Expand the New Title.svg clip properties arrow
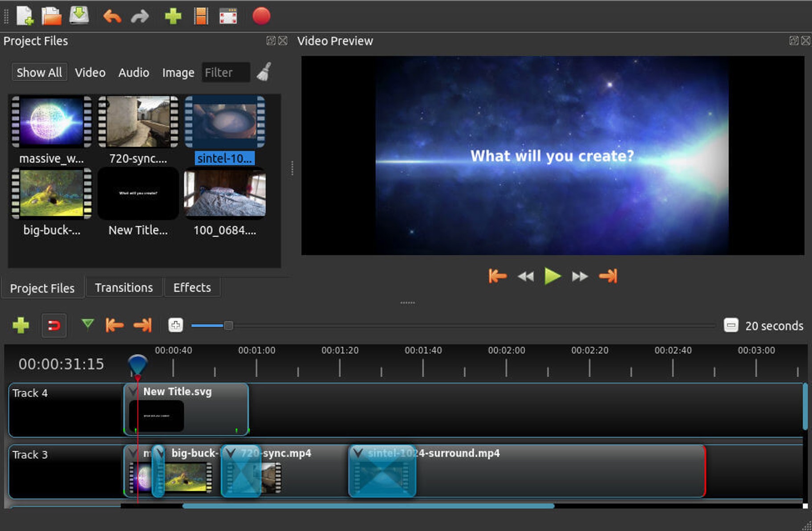This screenshot has height=531, width=812. [x=132, y=392]
